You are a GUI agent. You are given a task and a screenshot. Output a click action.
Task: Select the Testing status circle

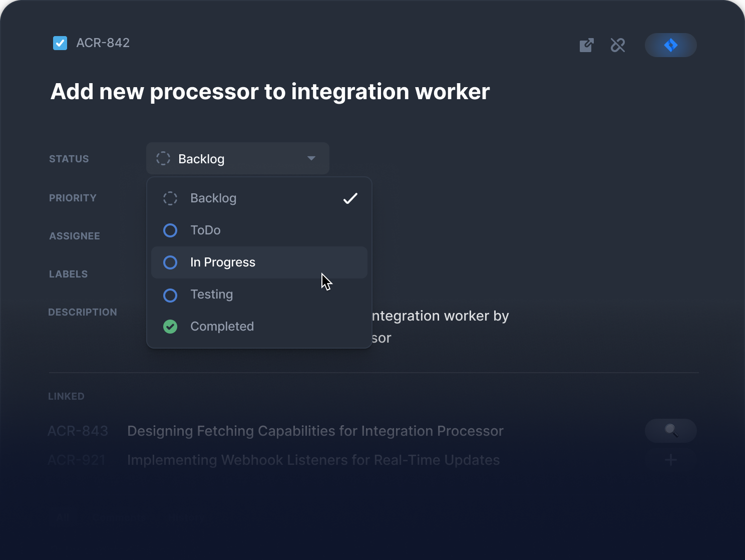(x=170, y=295)
